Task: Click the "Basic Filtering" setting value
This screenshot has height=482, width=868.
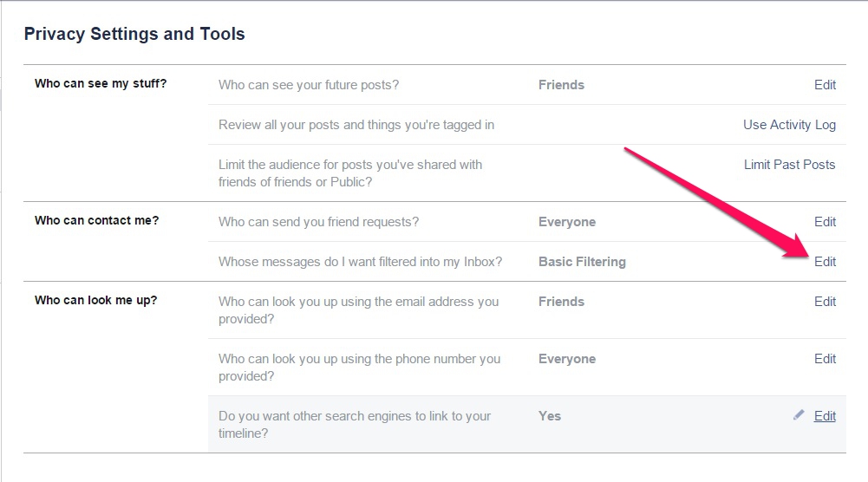Action: [582, 262]
